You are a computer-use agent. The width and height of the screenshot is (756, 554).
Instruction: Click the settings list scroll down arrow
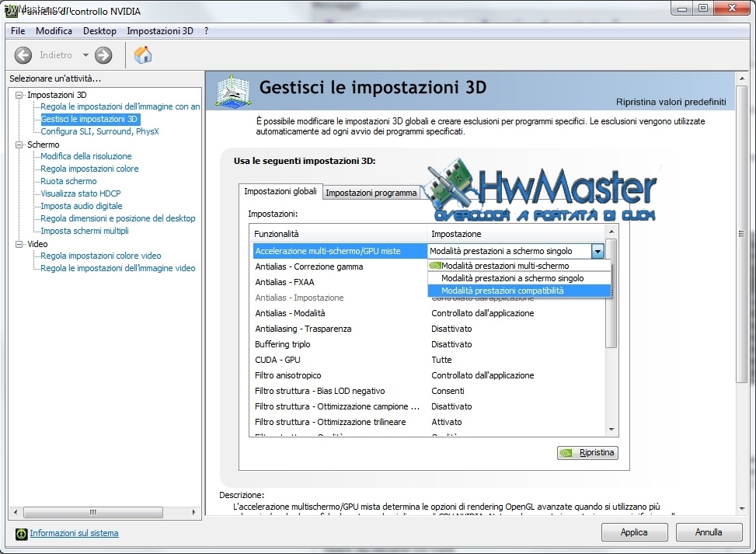click(611, 430)
